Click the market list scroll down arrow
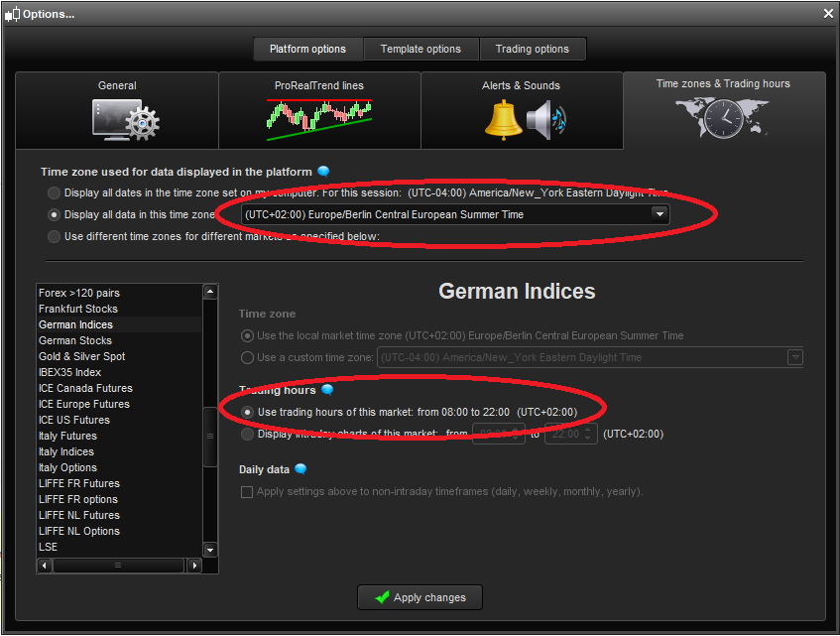840x636 pixels. point(210,550)
